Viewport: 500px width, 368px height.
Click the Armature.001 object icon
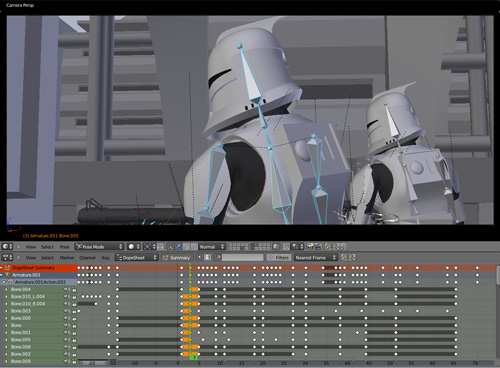click(x=7, y=275)
